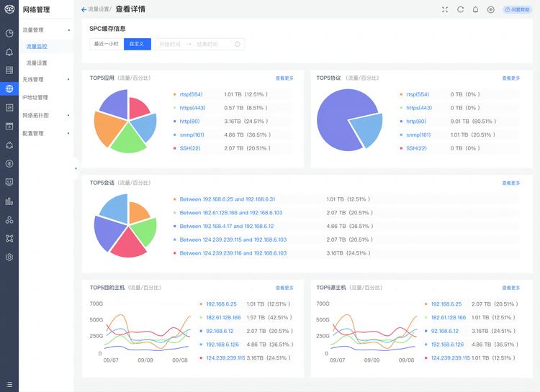Select the globe network icon in sidebar
The height and width of the screenshot is (392, 540).
pyautogui.click(x=9, y=88)
